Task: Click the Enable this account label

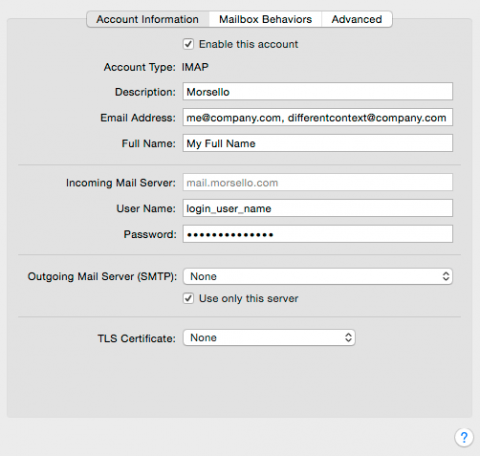Action: click(248, 44)
